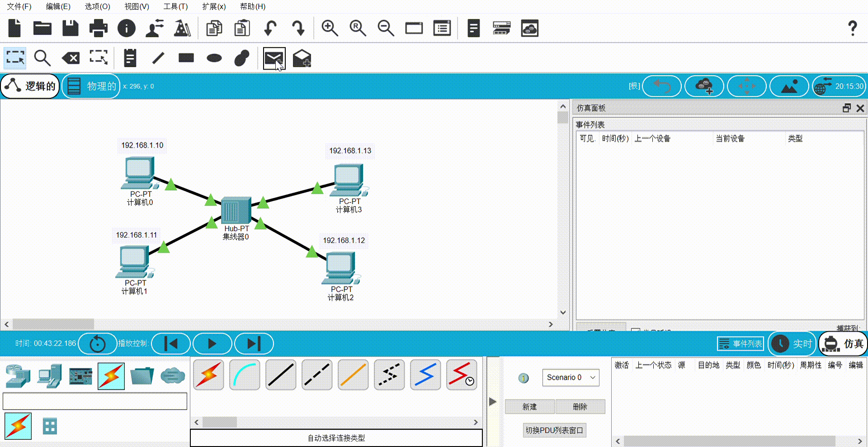The height and width of the screenshot is (447, 868).
Task: Switch to Realtime (实时) mode
Action: pos(793,344)
